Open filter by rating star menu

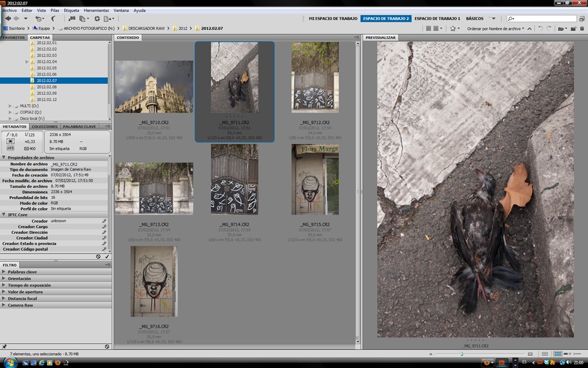(455, 29)
